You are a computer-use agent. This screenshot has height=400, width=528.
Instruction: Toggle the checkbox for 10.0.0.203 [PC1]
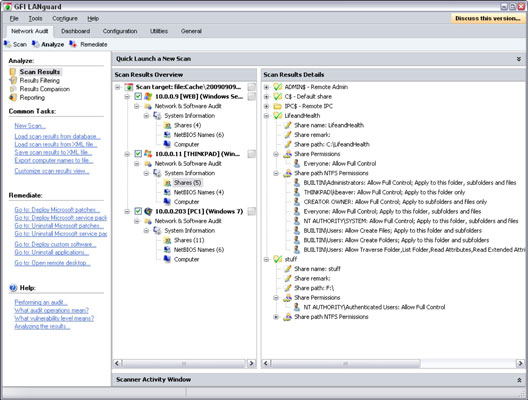138,211
